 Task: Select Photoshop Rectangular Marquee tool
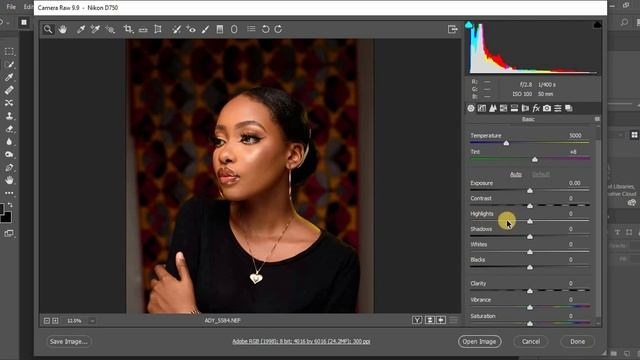click(9, 51)
